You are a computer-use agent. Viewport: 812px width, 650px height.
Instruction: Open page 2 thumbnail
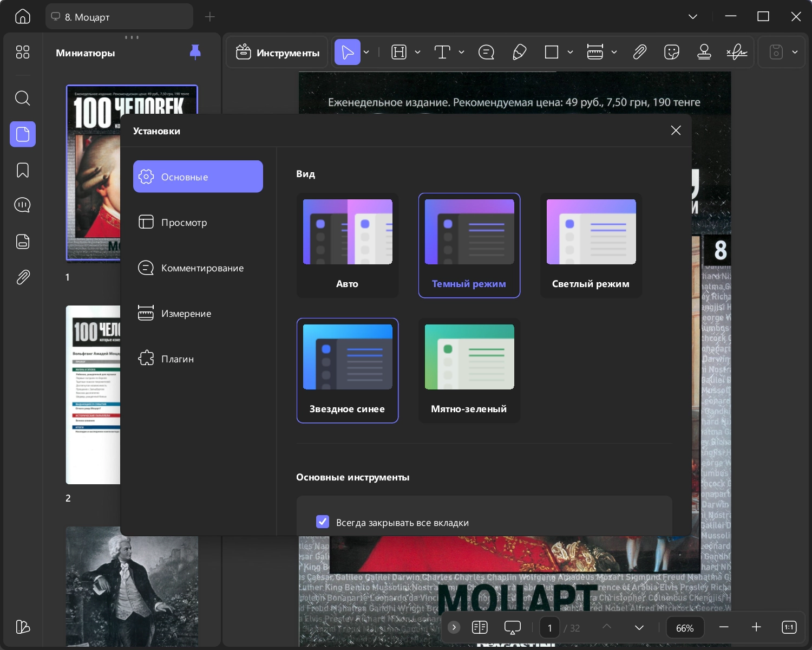[x=93, y=394]
